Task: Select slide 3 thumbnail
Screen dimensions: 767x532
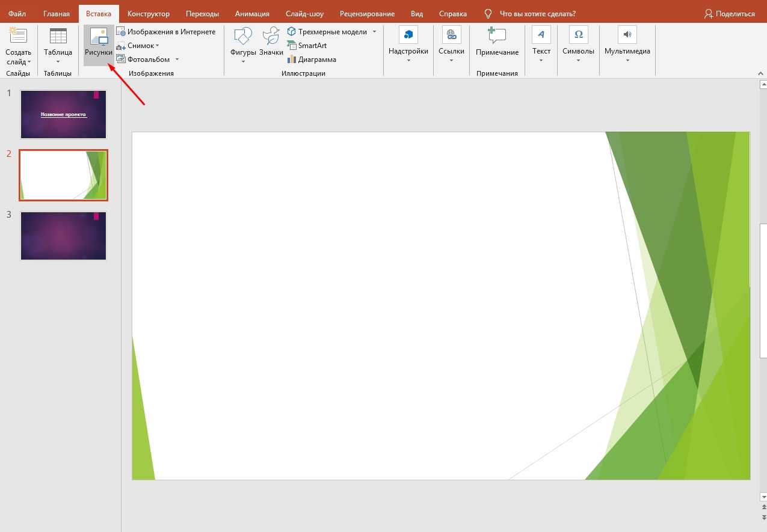Action: (63, 236)
